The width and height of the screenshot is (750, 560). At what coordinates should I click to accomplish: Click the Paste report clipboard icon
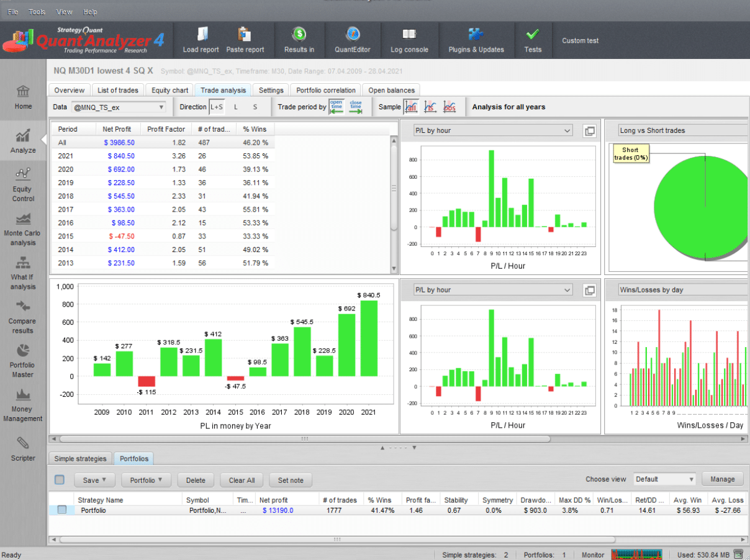point(245,35)
